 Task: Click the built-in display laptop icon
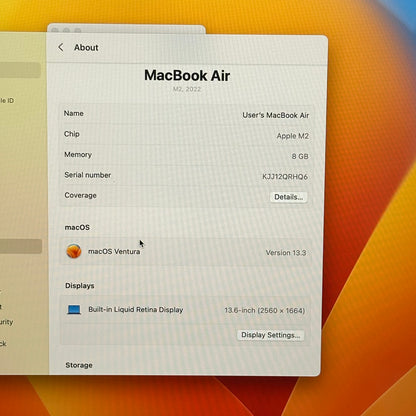[x=74, y=310]
